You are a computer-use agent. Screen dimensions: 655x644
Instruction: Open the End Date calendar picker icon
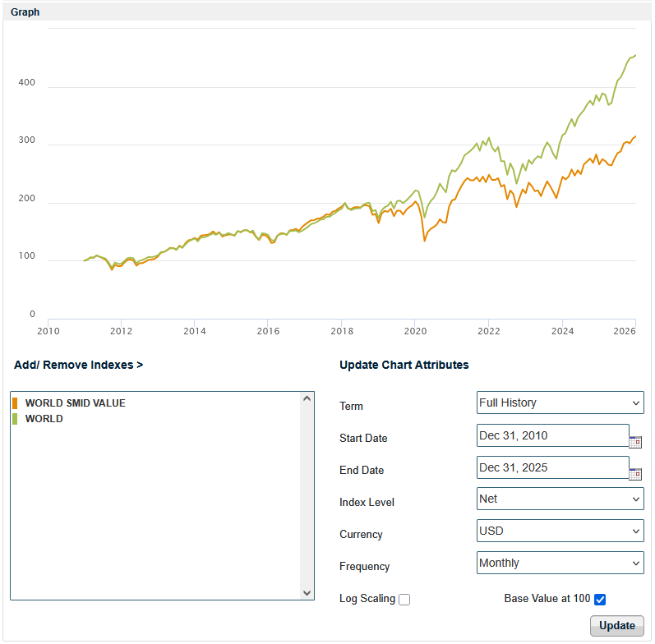pyautogui.click(x=634, y=474)
